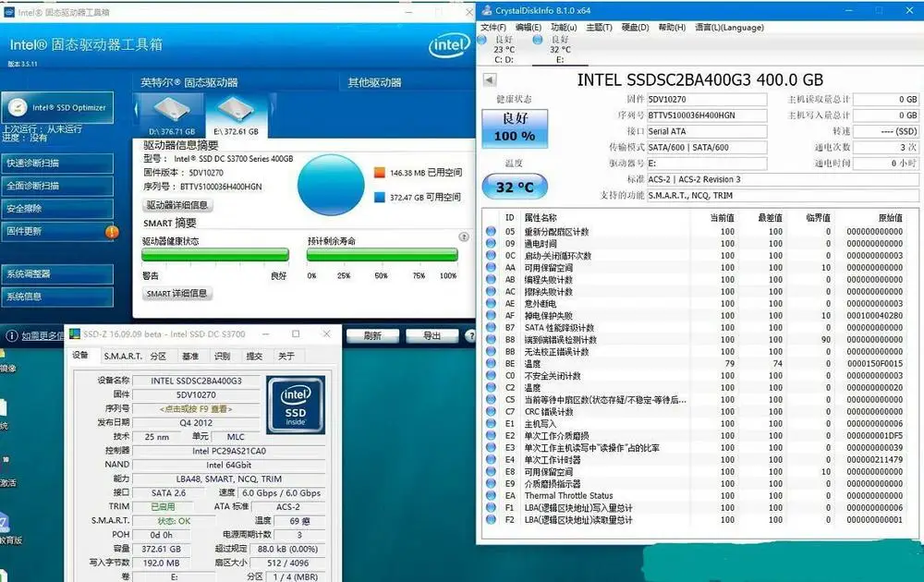924x582 pixels.
Task: Click the SSD-Z window title icon
Action: click(x=75, y=334)
